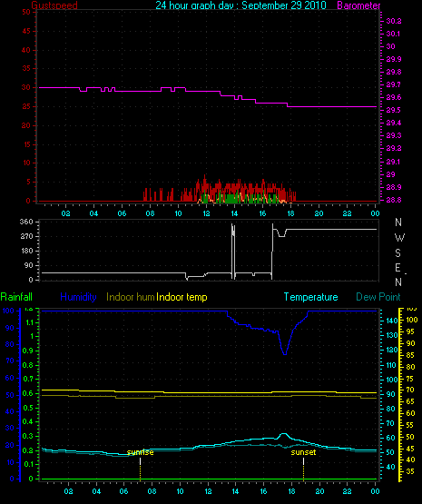Click the yellow indoor temp axis value 75
Viewport: 422px width, 504px height.
(411, 379)
